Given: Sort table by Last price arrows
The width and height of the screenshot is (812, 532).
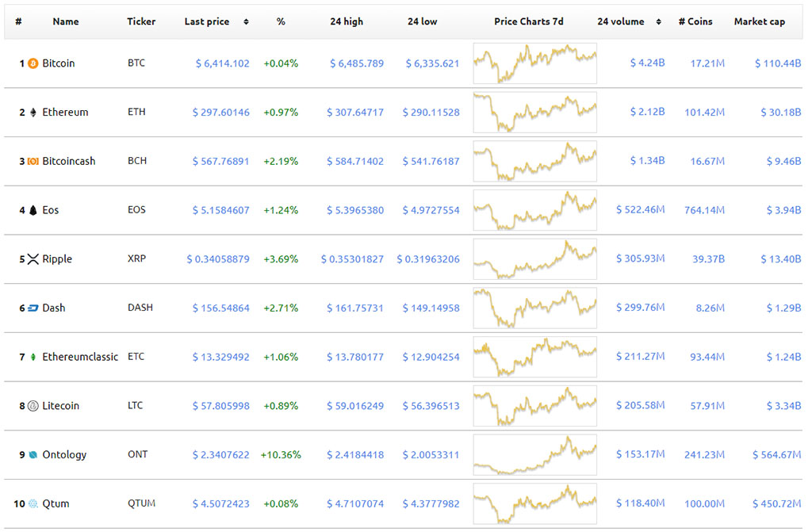Looking at the screenshot, I should click(x=247, y=21).
